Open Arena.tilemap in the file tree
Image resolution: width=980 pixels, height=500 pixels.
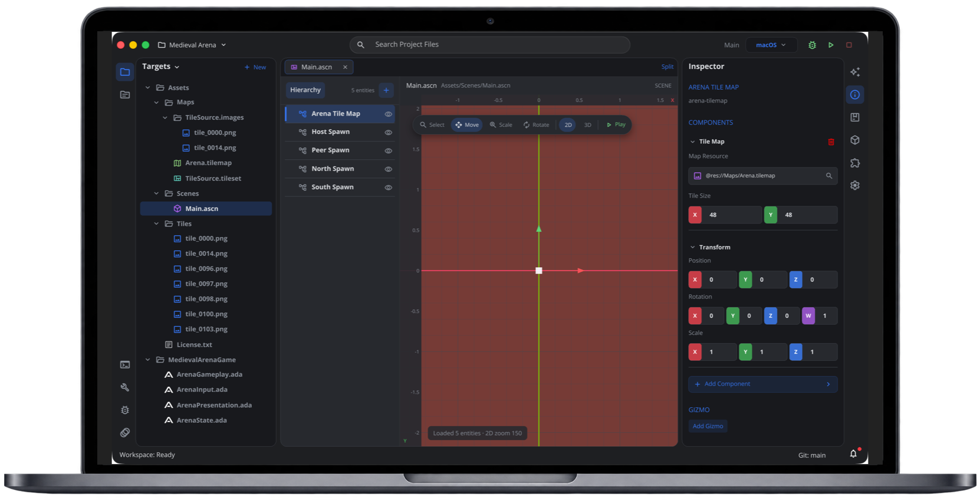point(208,163)
